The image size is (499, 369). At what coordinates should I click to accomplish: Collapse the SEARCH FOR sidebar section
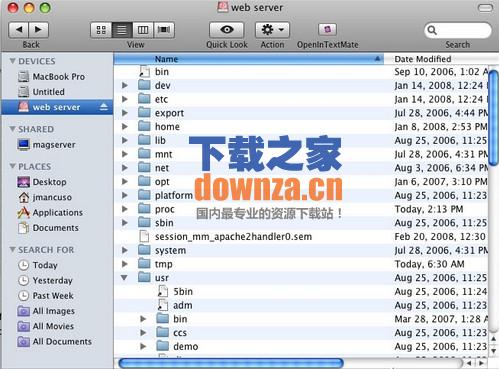click(13, 249)
